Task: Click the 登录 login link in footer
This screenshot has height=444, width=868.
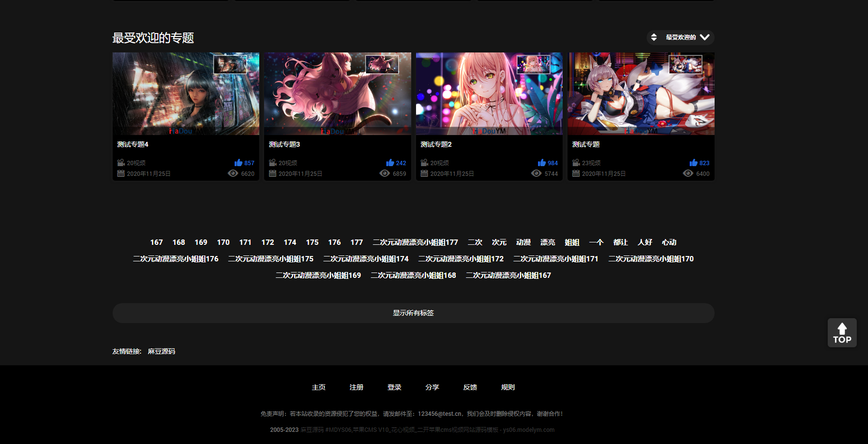Action: tap(394, 387)
